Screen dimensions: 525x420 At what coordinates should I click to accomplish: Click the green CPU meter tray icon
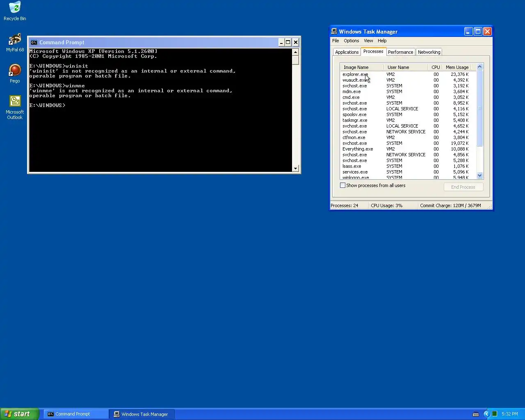[x=495, y=414]
